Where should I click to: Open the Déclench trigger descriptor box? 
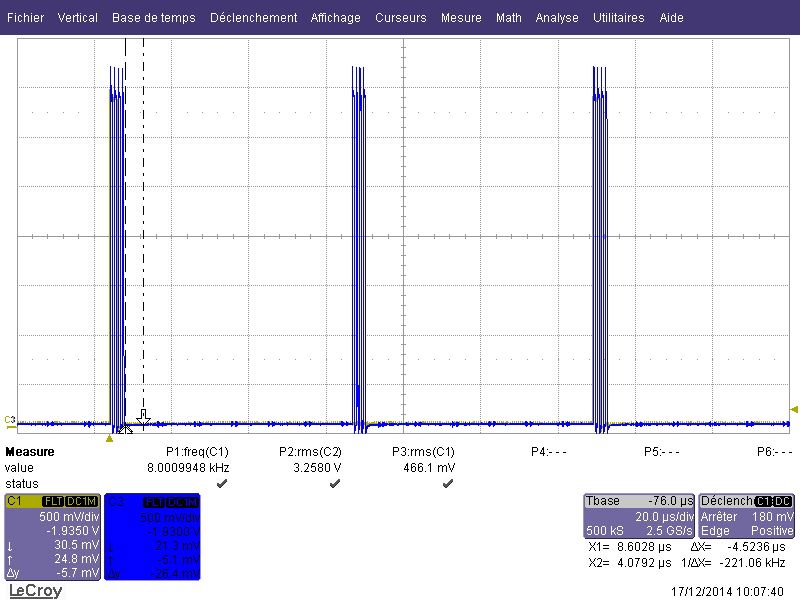tap(746, 516)
